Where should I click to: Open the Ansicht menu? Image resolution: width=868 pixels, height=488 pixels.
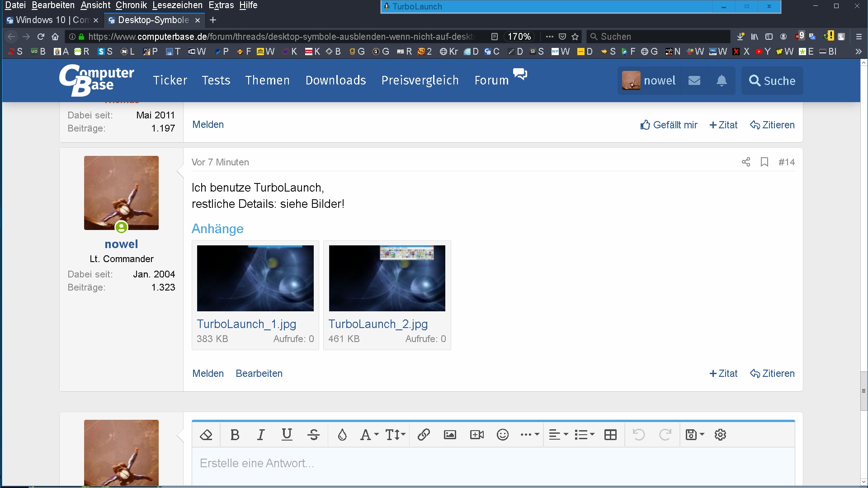(x=95, y=5)
